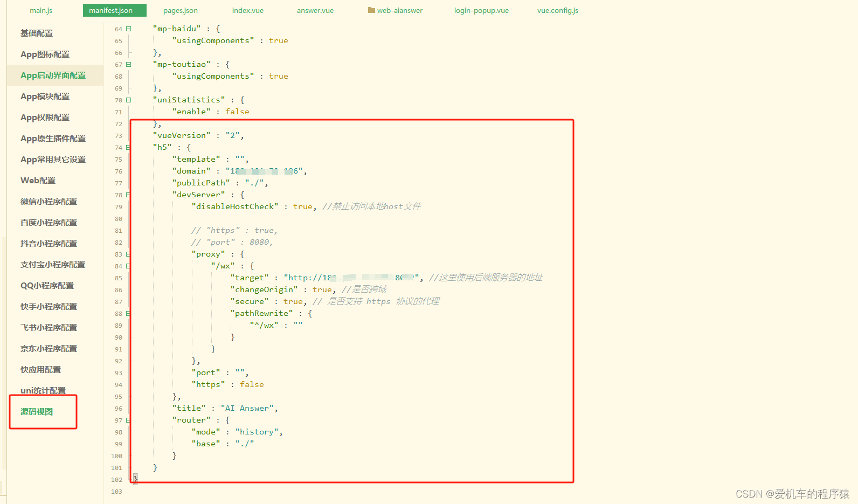This screenshot has width=858, height=504.
Task: Open 百度小程序配置 section
Action: [49, 222]
